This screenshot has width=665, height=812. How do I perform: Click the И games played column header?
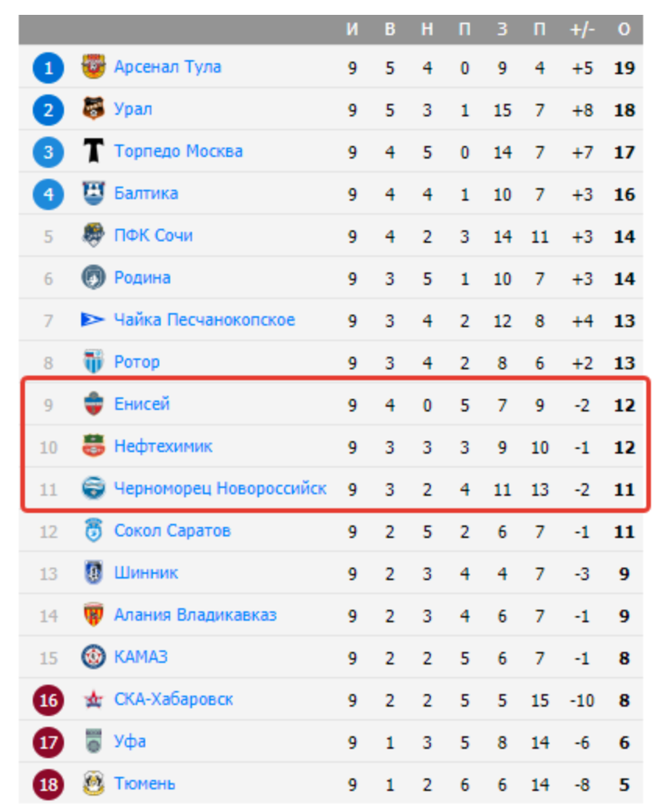[352, 29]
